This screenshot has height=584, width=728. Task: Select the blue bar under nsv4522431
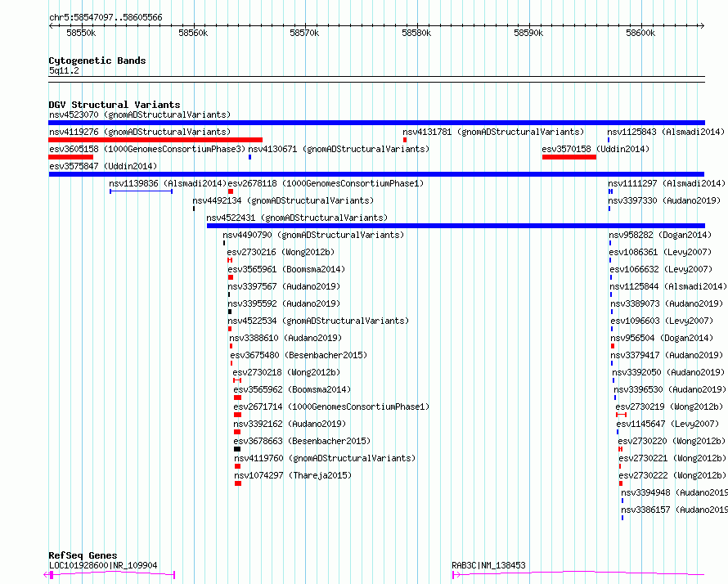click(x=456, y=226)
